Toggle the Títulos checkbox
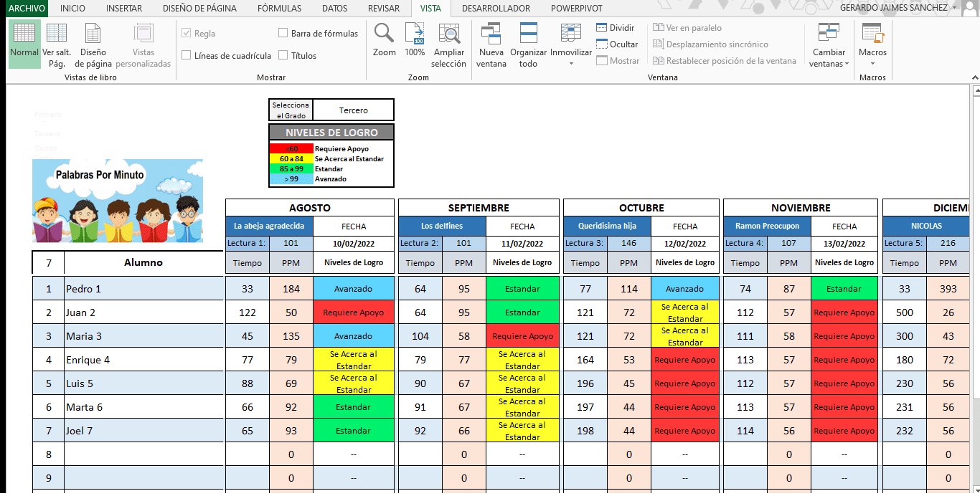This screenshot has width=980, height=496. pos(283,55)
